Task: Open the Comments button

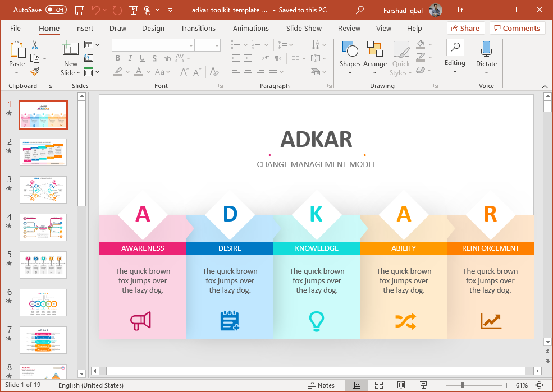Action: [x=517, y=28]
